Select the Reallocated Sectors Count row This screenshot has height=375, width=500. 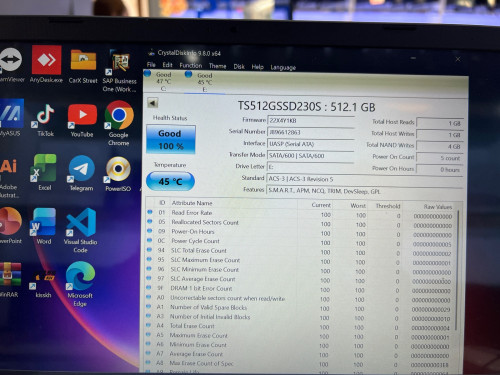(300, 223)
